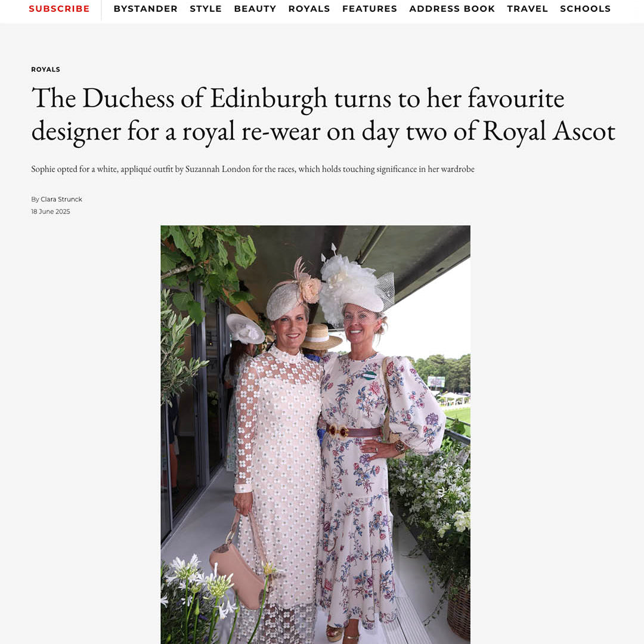The width and height of the screenshot is (644, 644).
Task: Open the TRAVEL section
Action: click(x=527, y=8)
